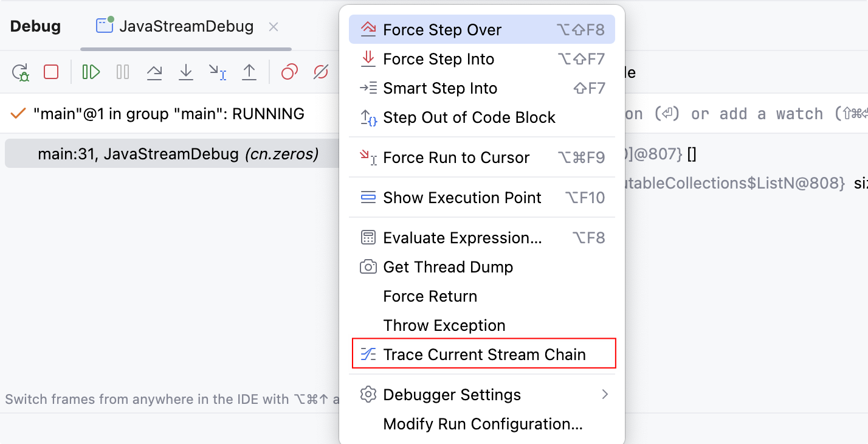Pause the running program
This screenshot has width=868, height=444.
click(x=122, y=72)
